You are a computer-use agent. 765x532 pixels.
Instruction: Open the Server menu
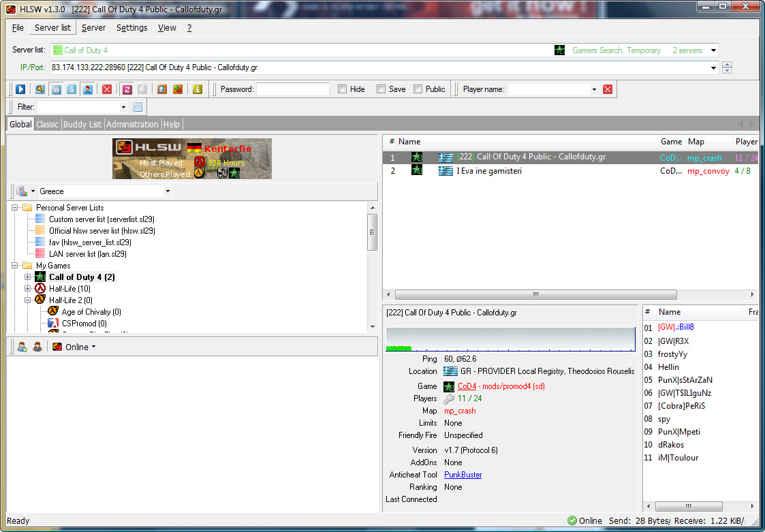(94, 28)
